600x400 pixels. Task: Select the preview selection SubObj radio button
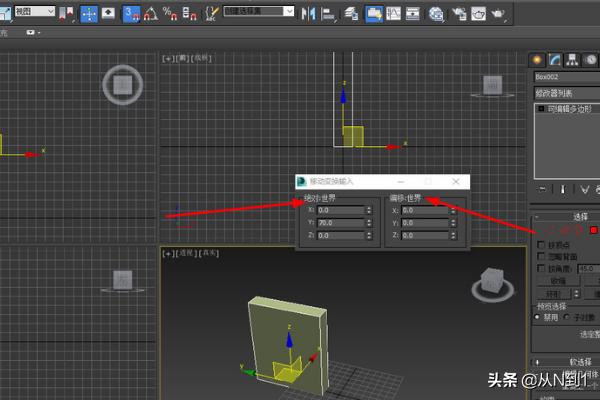pyautogui.click(x=567, y=317)
